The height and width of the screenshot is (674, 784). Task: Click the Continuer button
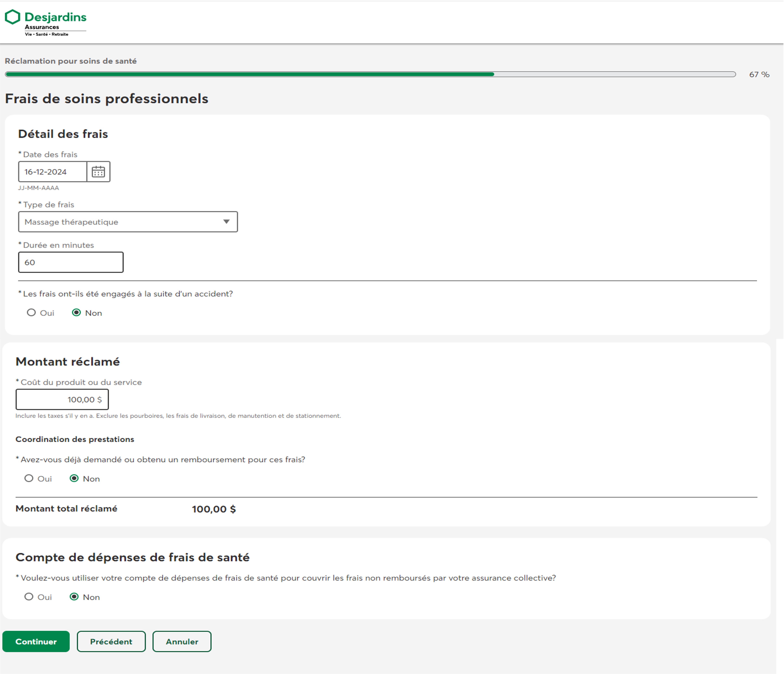pos(36,641)
